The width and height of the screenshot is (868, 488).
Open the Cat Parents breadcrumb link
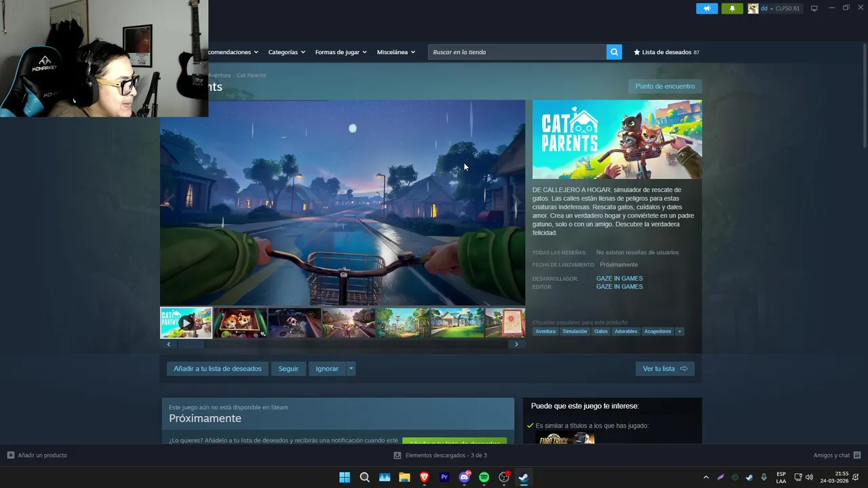[x=251, y=75]
